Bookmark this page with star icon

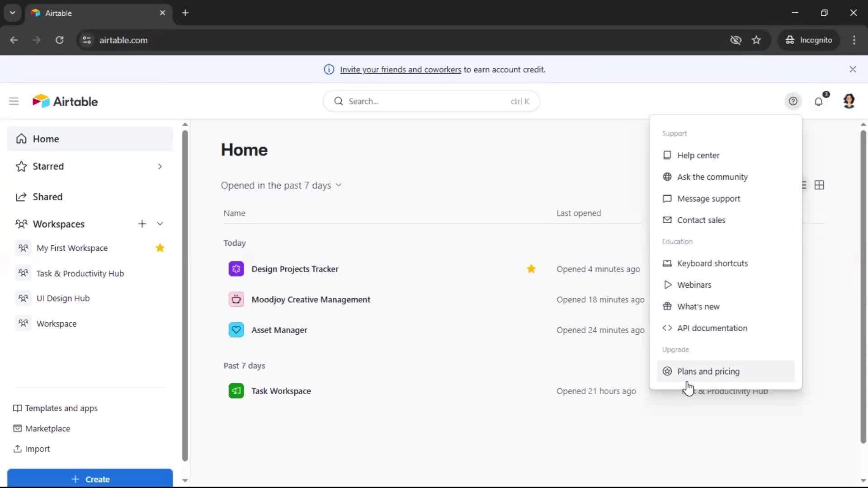pos(756,40)
